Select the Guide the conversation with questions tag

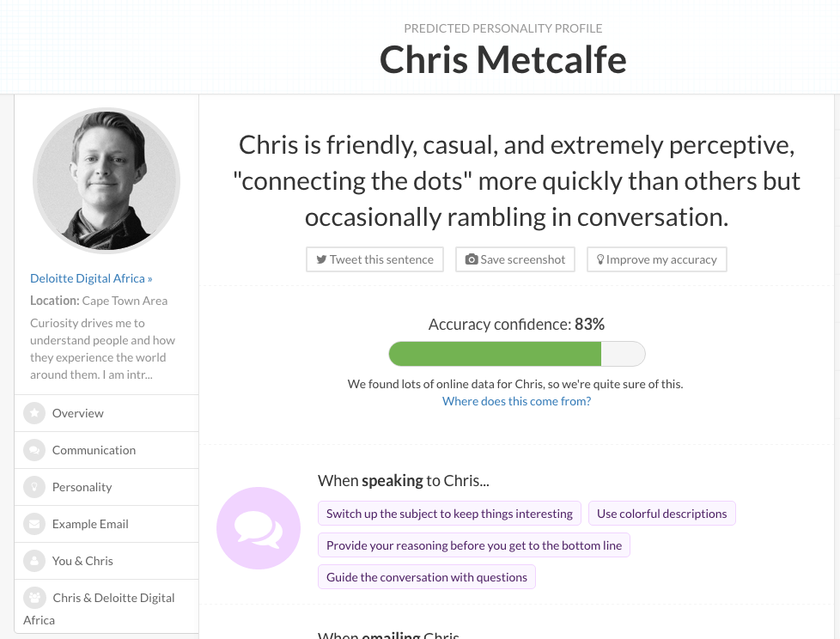[x=427, y=577]
